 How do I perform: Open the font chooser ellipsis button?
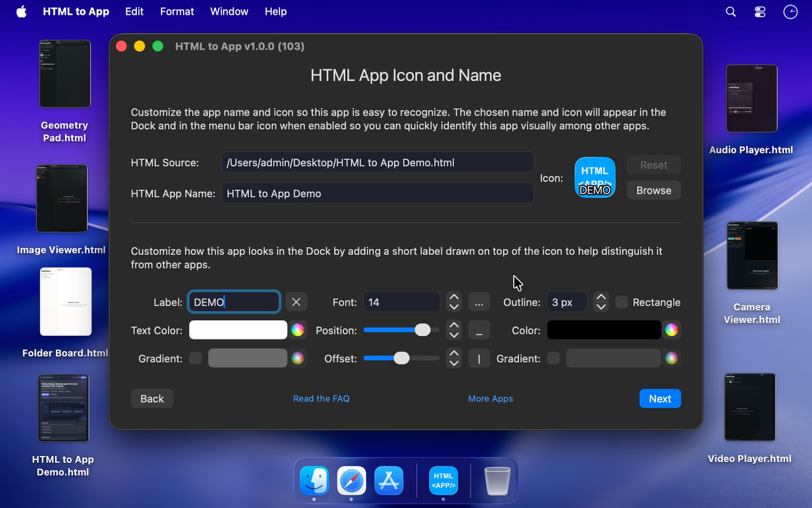479,302
